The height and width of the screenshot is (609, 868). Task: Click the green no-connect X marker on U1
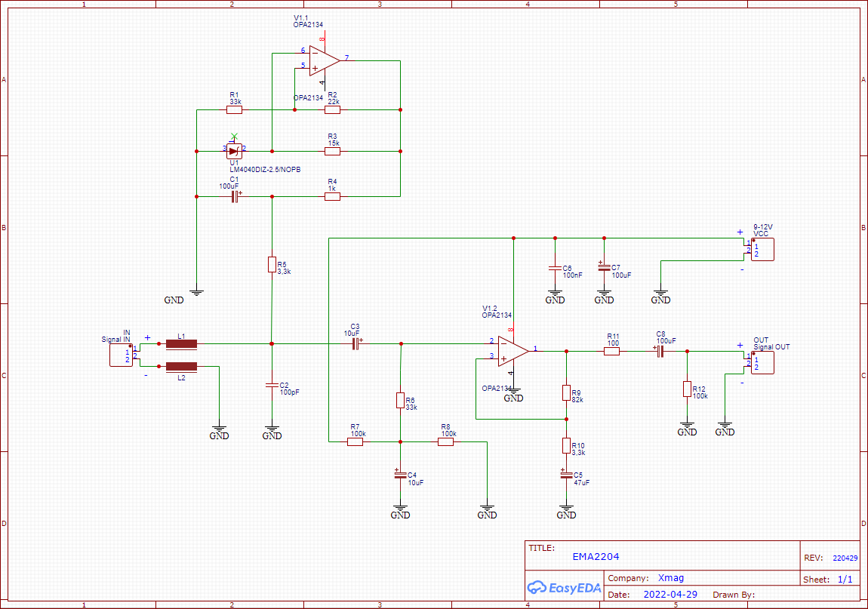pyautogui.click(x=234, y=136)
